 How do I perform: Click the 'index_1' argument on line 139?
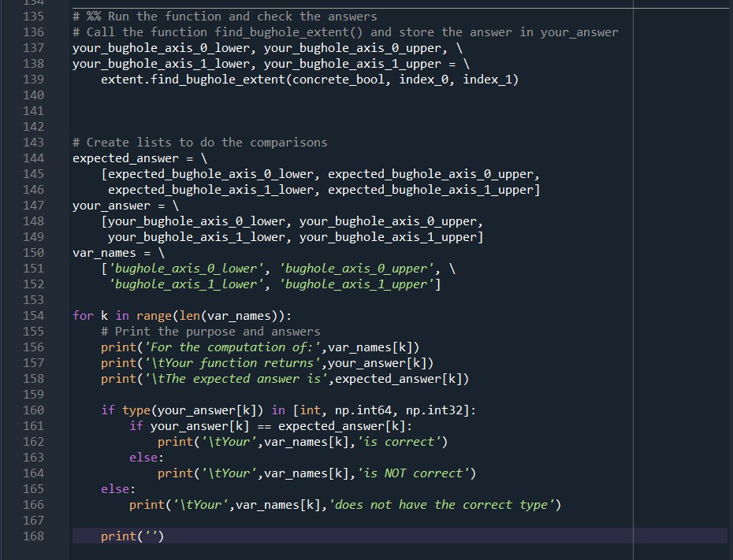coord(487,80)
